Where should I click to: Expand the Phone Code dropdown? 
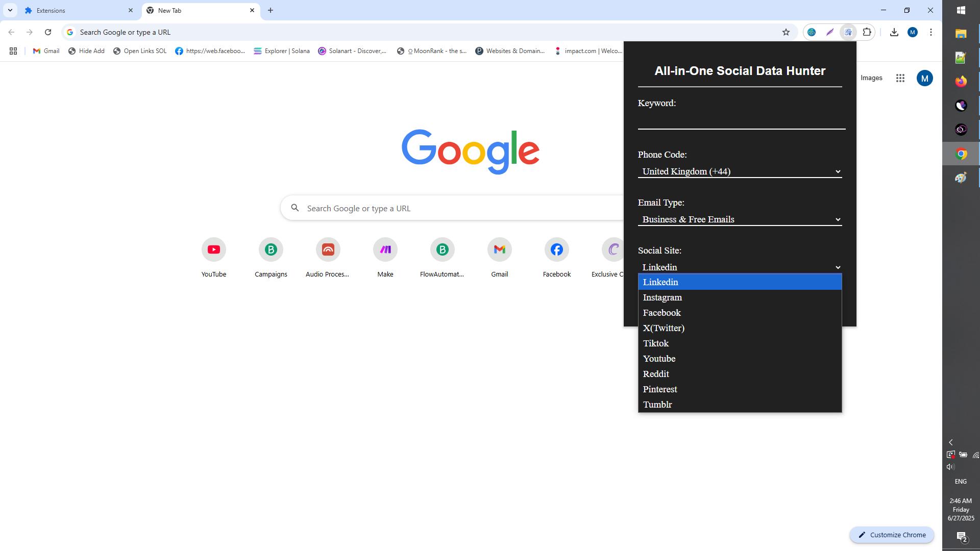click(739, 171)
